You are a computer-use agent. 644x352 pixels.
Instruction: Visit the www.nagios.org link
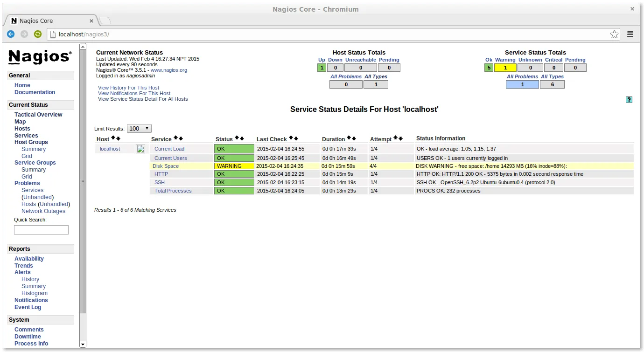click(x=168, y=70)
